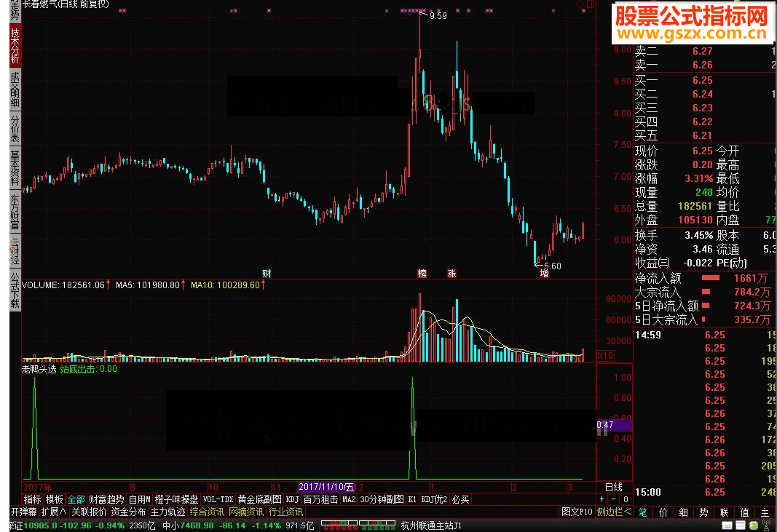Screen dimensions: 777x532
Task: Open the 资金分布 tab
Action: coord(128,512)
